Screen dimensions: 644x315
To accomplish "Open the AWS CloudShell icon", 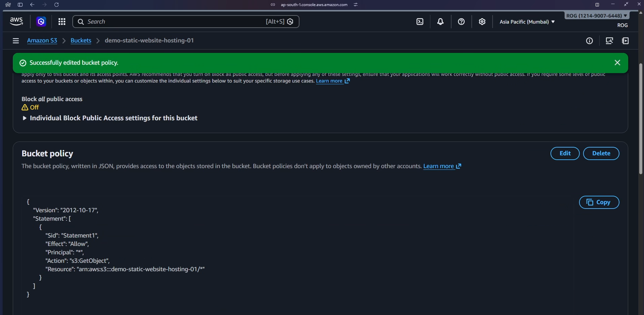I will point(420,22).
